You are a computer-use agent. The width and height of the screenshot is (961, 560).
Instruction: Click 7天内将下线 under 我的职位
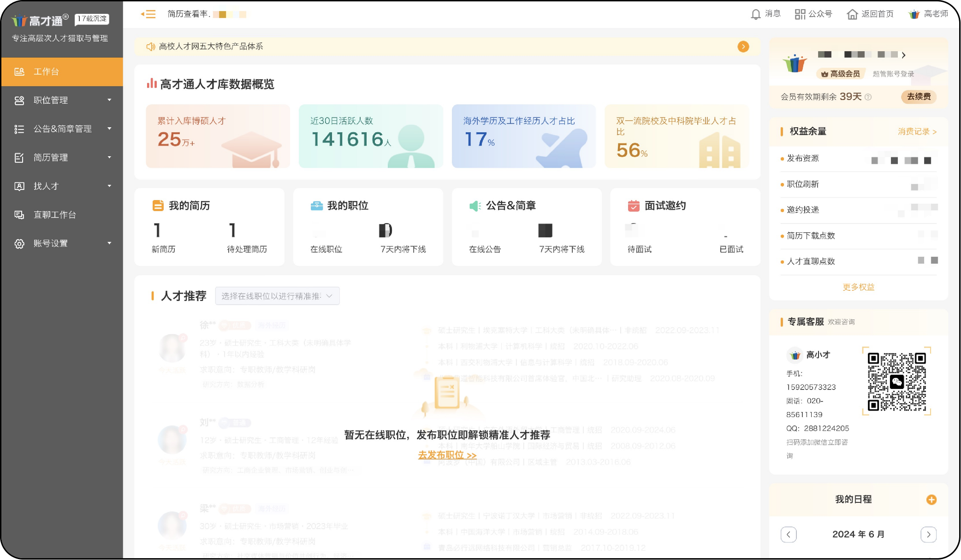point(403,249)
